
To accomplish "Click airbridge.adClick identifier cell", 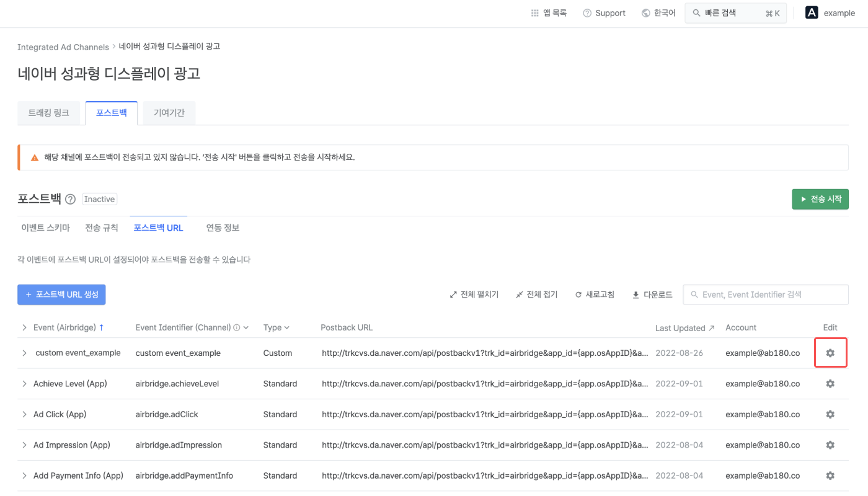I will tap(167, 414).
